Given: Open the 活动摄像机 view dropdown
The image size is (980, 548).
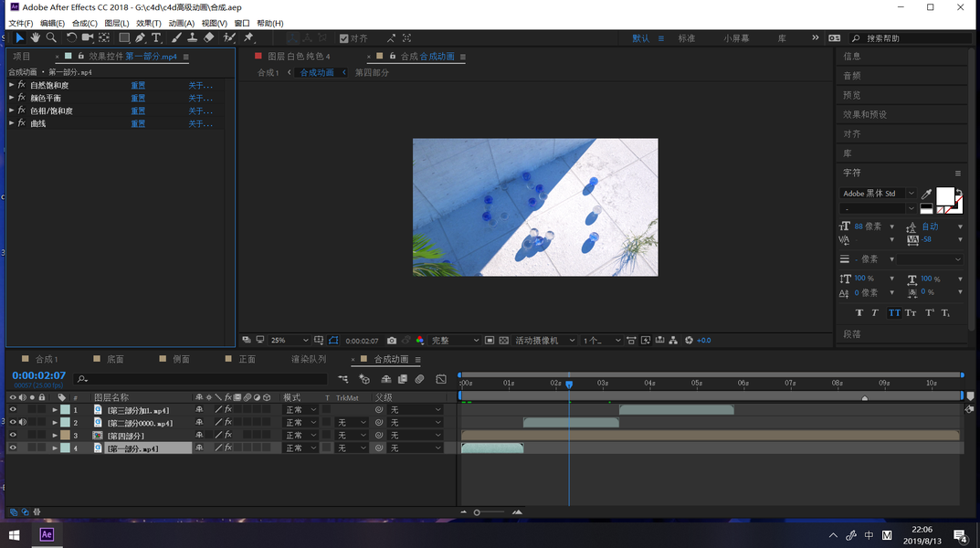Looking at the screenshot, I should click(544, 341).
